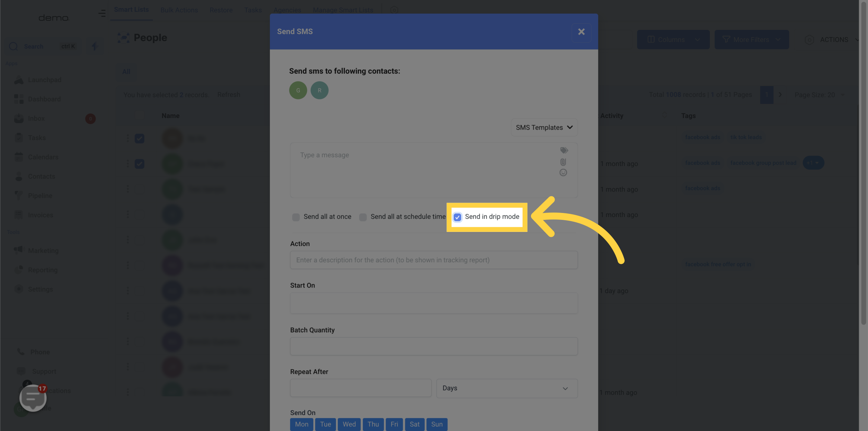Click the Start On input field
The height and width of the screenshot is (431, 868).
pos(434,302)
